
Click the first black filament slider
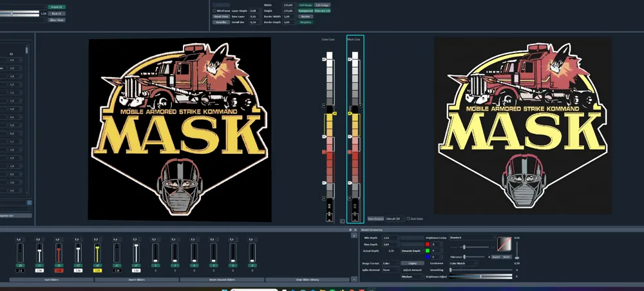tap(20, 253)
